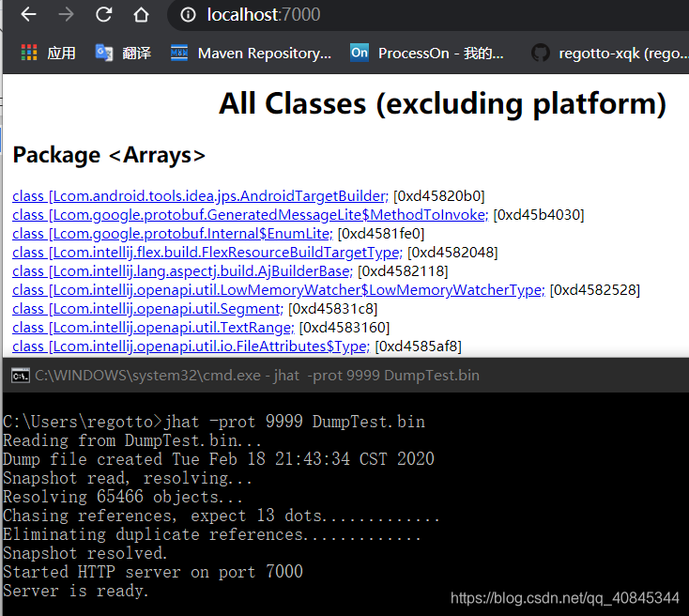Click address text [0xd4581fe0]

(x=381, y=234)
